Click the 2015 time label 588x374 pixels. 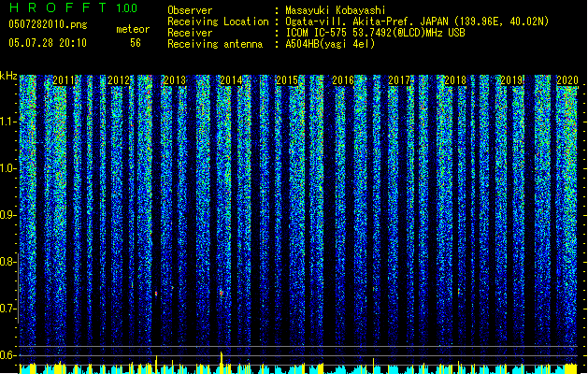click(x=287, y=80)
